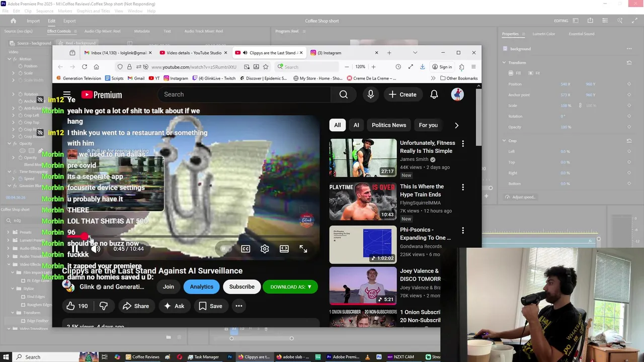
Task: Zoom out the page with minus button
Action: click(347, 67)
